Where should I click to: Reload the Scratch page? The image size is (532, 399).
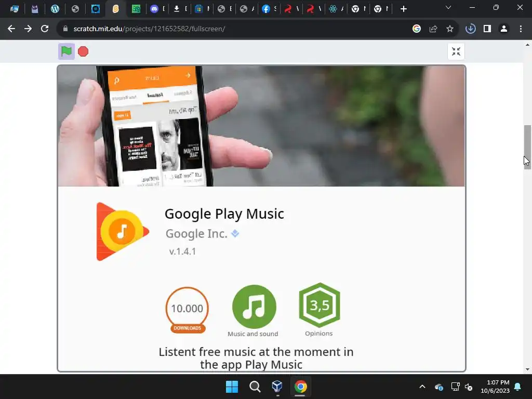[x=45, y=29]
